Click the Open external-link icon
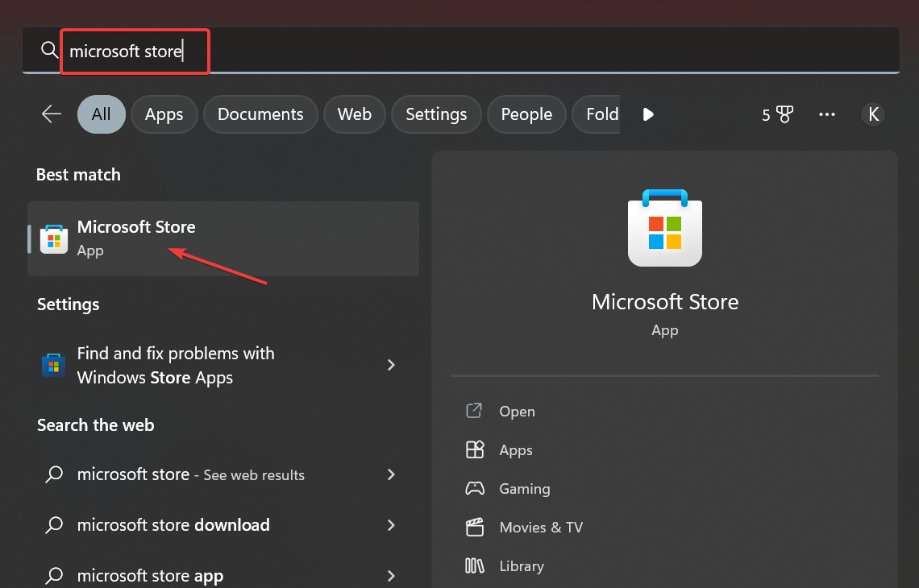The image size is (919, 588). click(474, 411)
